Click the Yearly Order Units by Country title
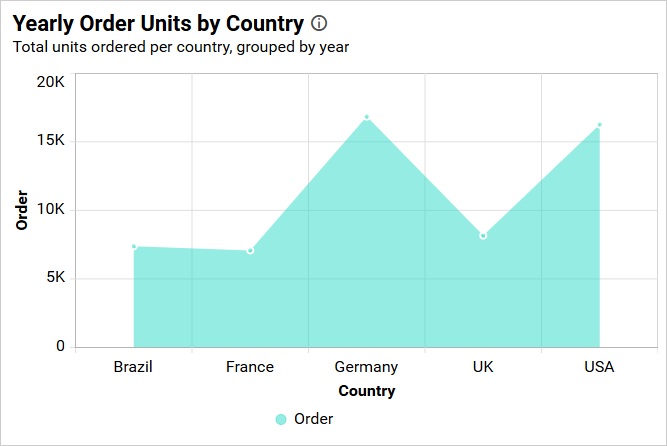The height and width of the screenshot is (446, 667). coord(158,23)
